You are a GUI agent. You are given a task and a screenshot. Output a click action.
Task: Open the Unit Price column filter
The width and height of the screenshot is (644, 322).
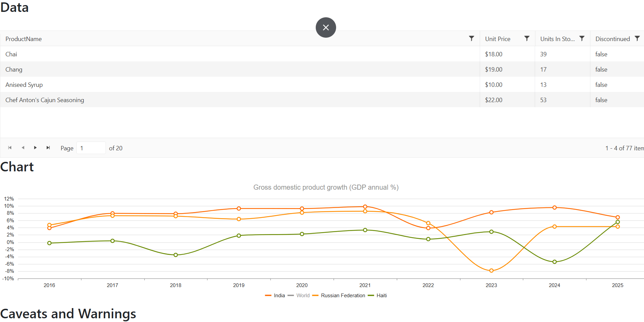(527, 39)
